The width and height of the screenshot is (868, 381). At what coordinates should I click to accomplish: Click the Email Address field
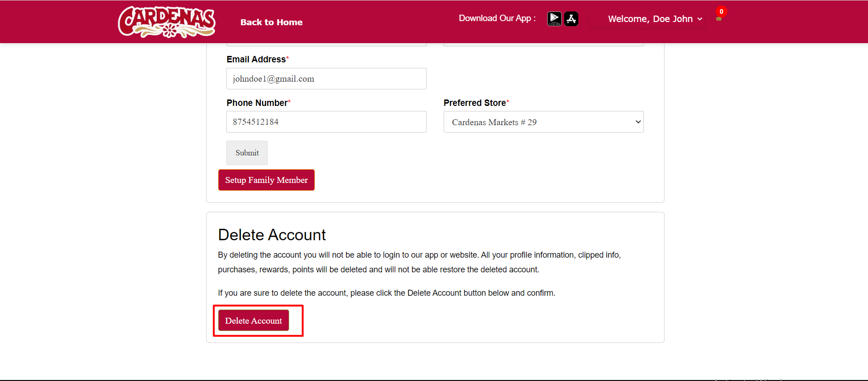point(326,79)
